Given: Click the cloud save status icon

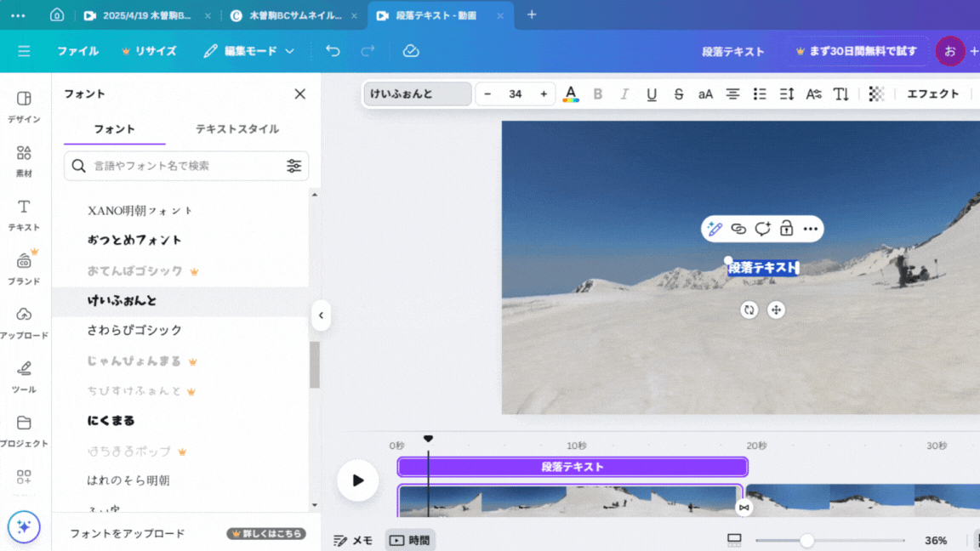Looking at the screenshot, I should click(x=411, y=51).
